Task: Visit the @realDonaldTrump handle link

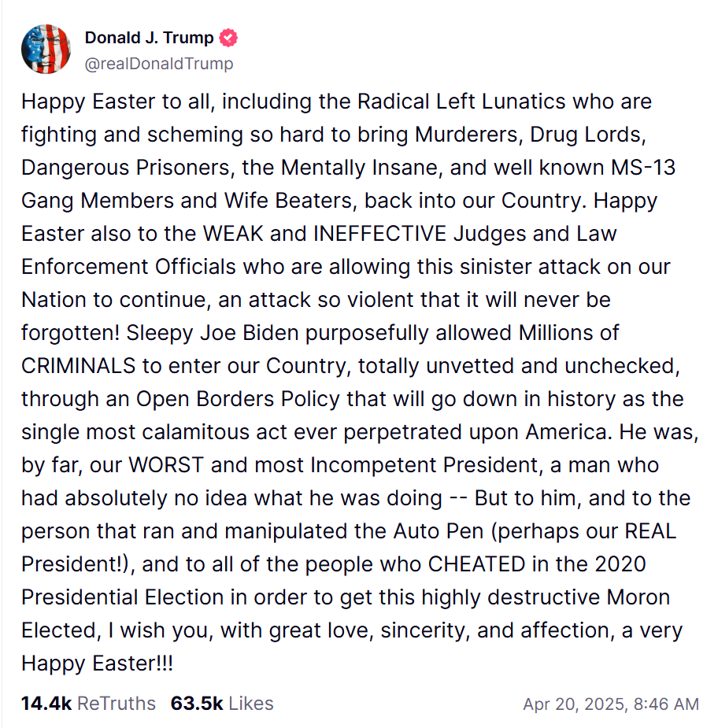Action: pyautogui.click(x=159, y=64)
